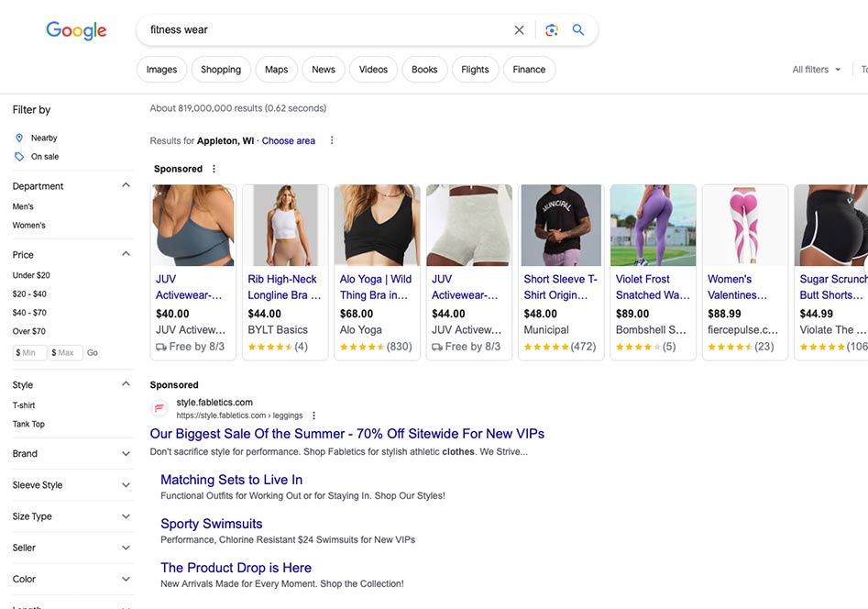Open Violet Frost Snatched leggings product thumbnail
Screen dimensions: 868x609
coord(653,225)
